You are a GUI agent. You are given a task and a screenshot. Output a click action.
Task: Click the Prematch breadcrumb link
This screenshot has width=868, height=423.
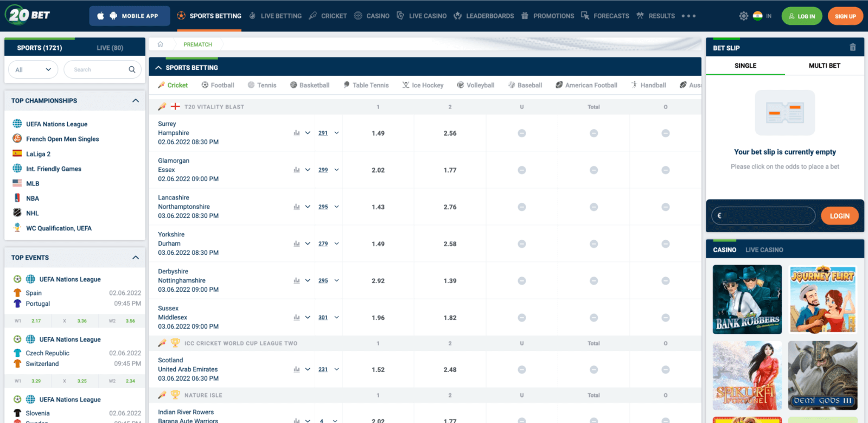[197, 44]
